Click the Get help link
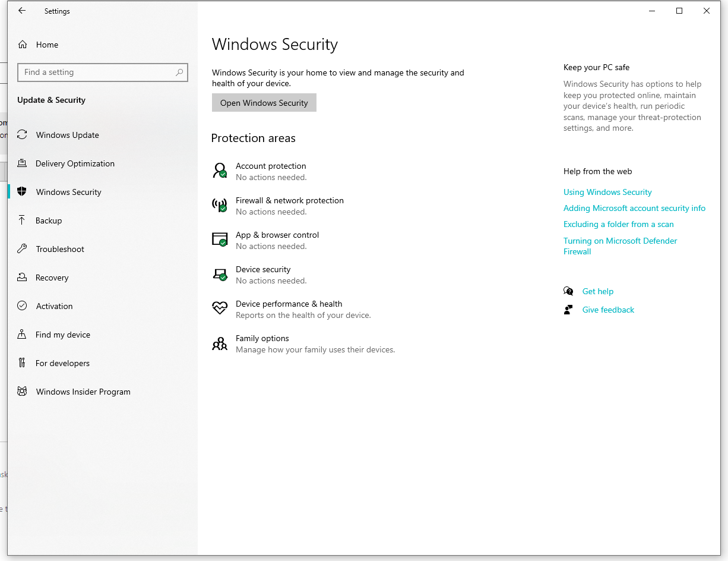 (x=598, y=291)
